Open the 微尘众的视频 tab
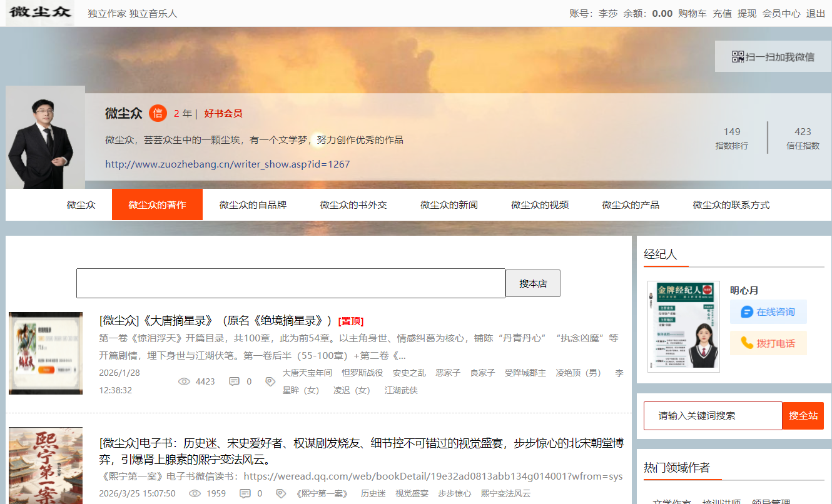832x504 pixels. pyautogui.click(x=540, y=204)
